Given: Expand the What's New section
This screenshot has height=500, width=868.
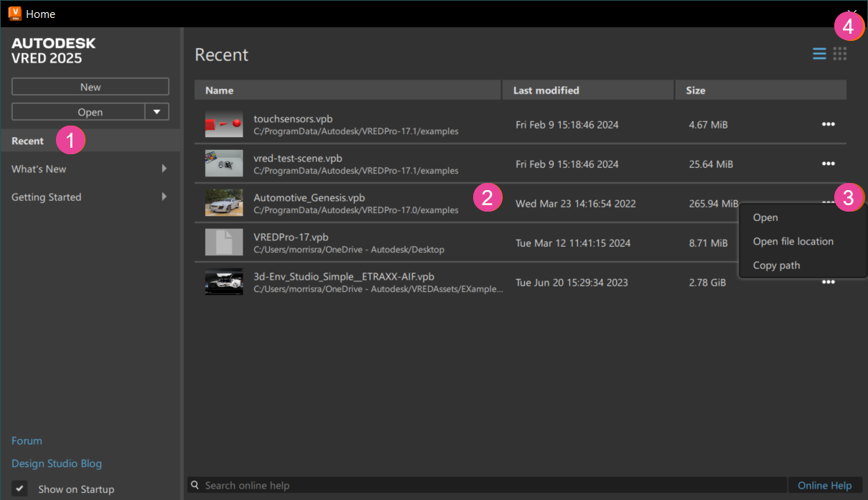Looking at the screenshot, I should (164, 169).
